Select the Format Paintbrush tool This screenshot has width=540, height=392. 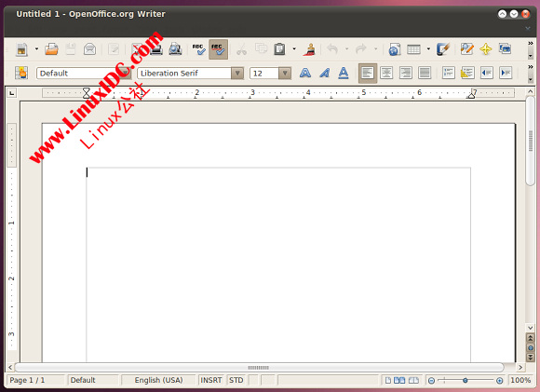point(309,49)
